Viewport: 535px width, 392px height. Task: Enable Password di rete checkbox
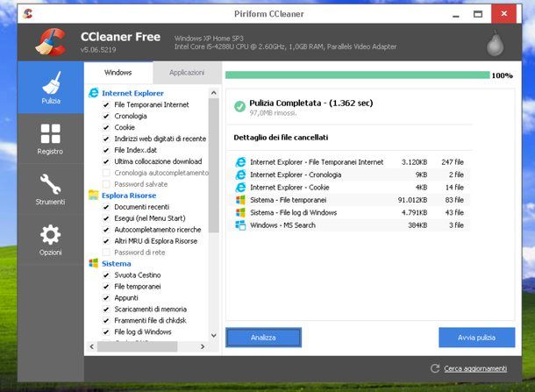click(106, 253)
